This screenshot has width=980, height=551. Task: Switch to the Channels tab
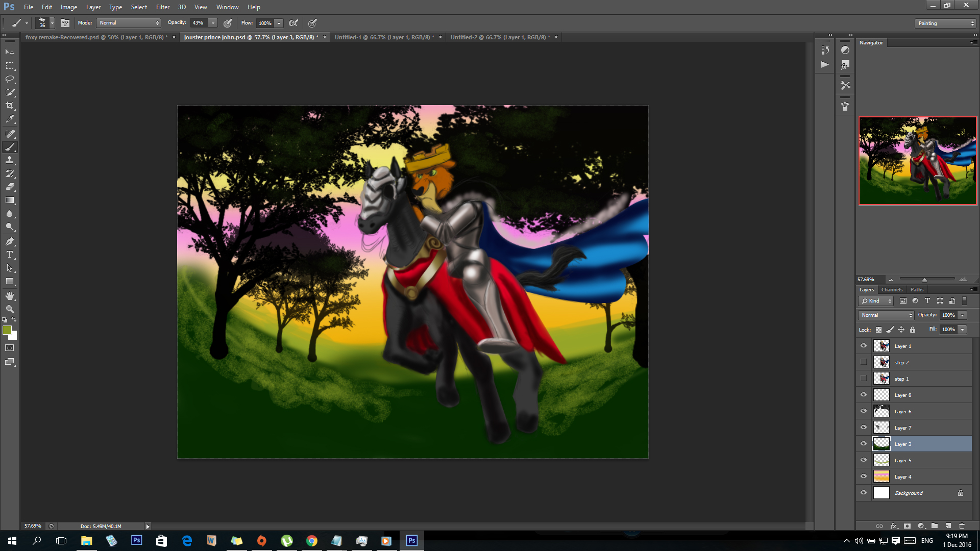click(x=892, y=289)
